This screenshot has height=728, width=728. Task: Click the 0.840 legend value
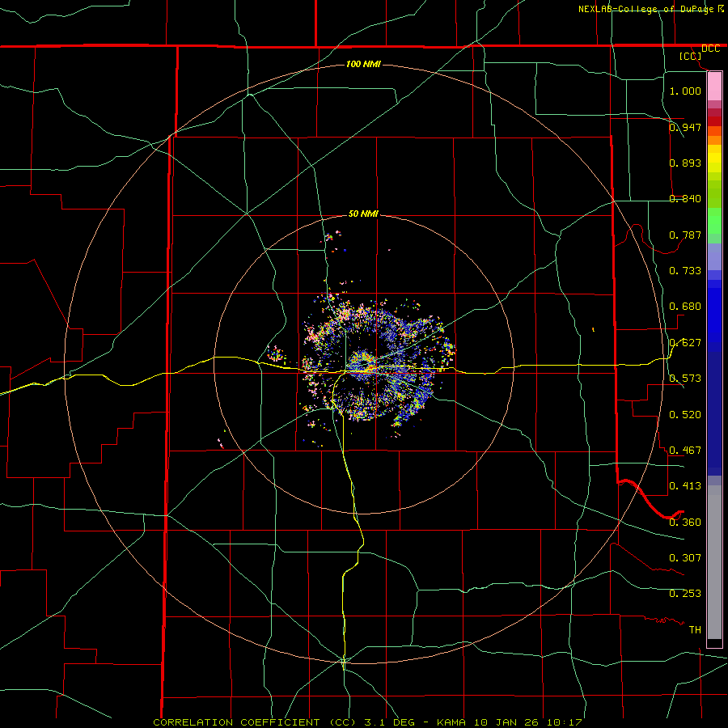point(685,199)
